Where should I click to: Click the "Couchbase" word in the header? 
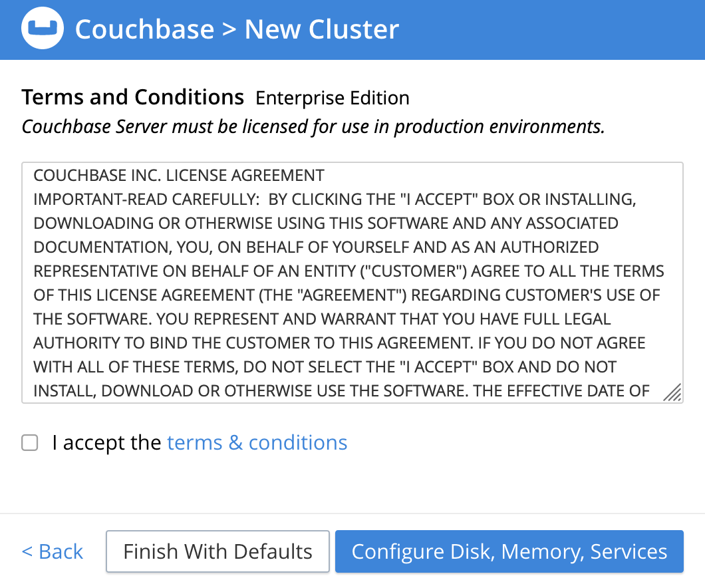point(144,29)
